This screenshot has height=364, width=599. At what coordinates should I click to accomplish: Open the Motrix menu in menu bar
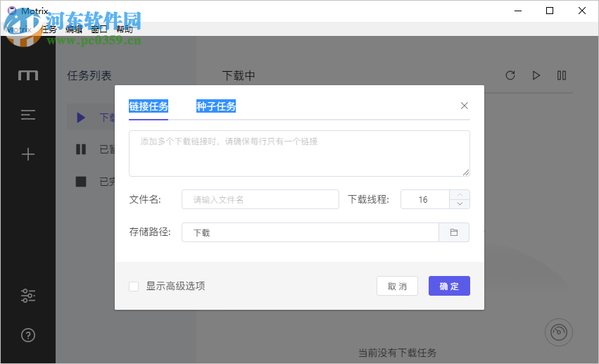click(19, 30)
